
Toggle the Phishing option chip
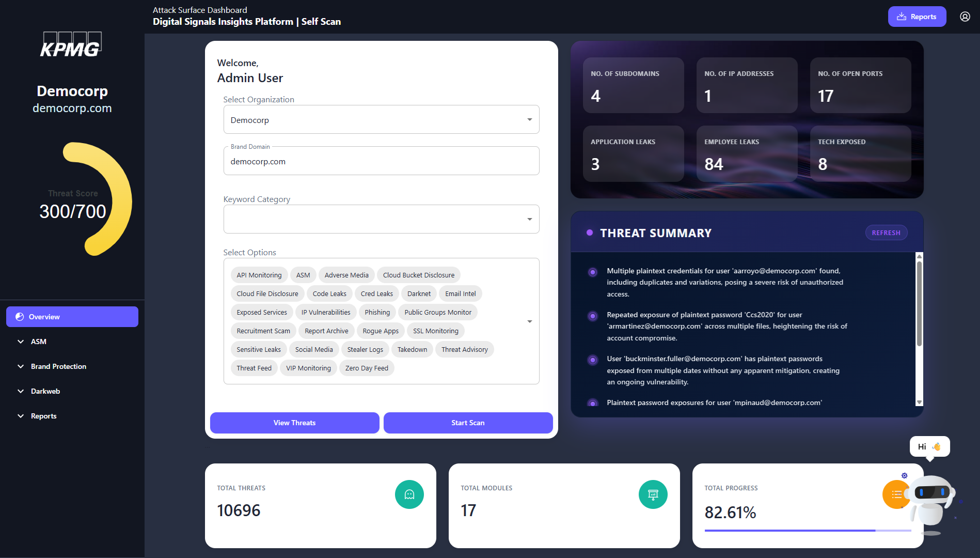(x=377, y=312)
